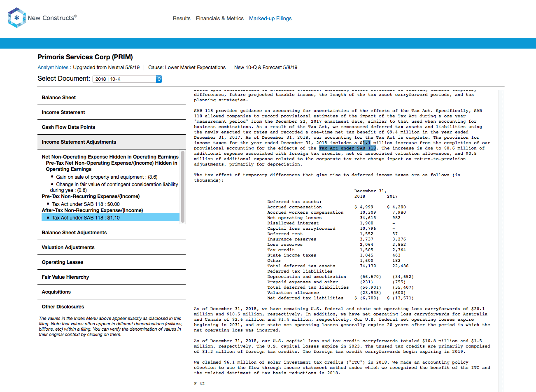Image resolution: width=536 pixels, height=392 pixels.
Task: Click the adjustments list scrollbar
Action: (183, 187)
